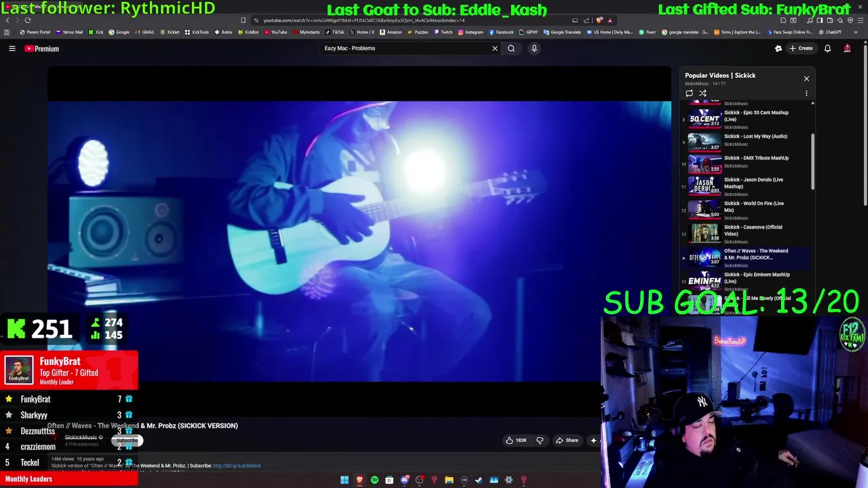The width and height of the screenshot is (868, 488).
Task: Play Sickick - Casanova Official Video
Action: [x=746, y=233]
